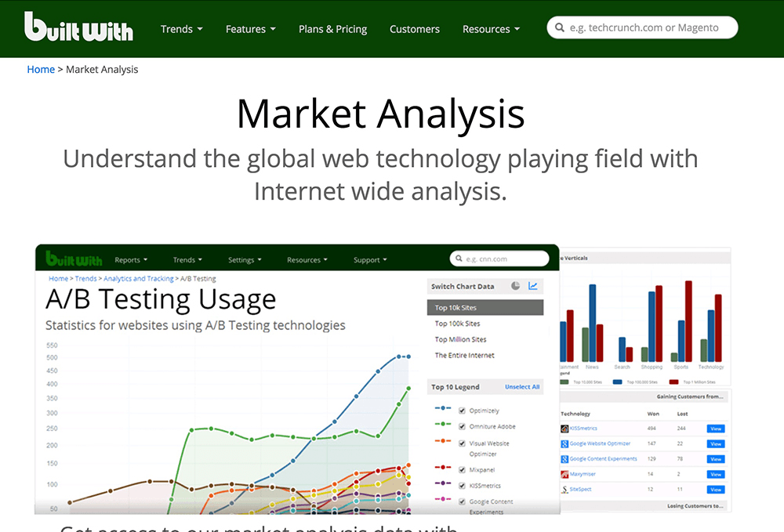
Task: Click the Maxymiser technology link
Action: [x=583, y=474]
